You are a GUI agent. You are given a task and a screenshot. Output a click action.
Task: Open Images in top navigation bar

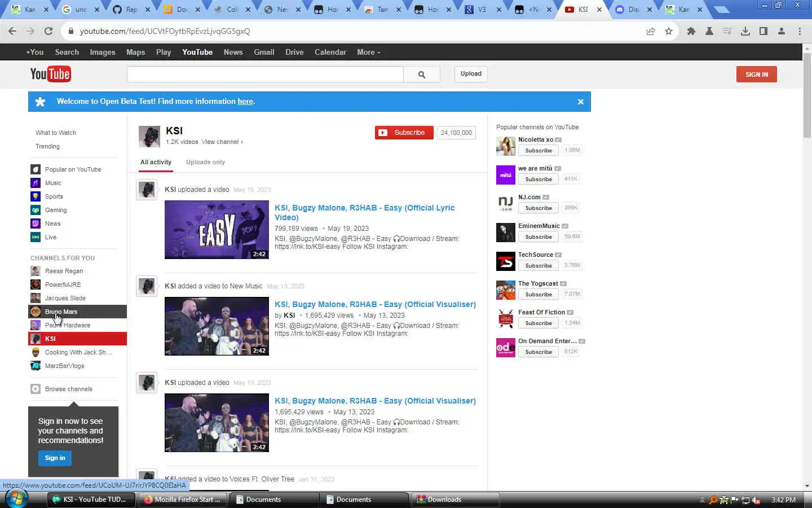(x=103, y=52)
